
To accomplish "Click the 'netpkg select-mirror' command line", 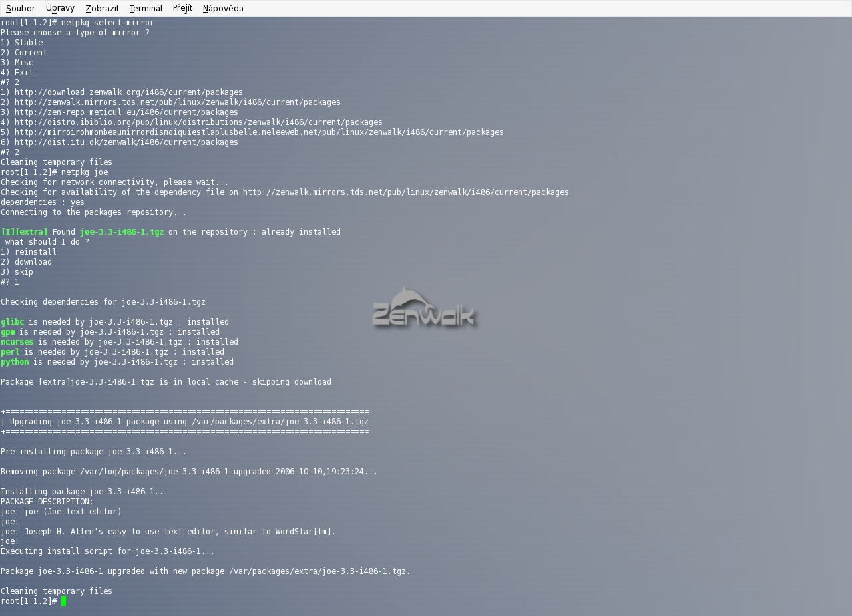I will (x=77, y=23).
